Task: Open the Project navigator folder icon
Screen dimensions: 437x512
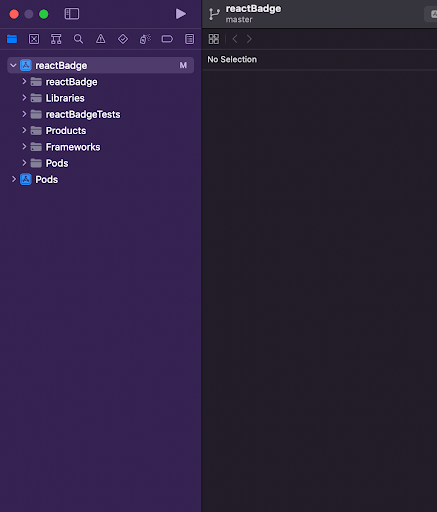Action: pos(12,39)
